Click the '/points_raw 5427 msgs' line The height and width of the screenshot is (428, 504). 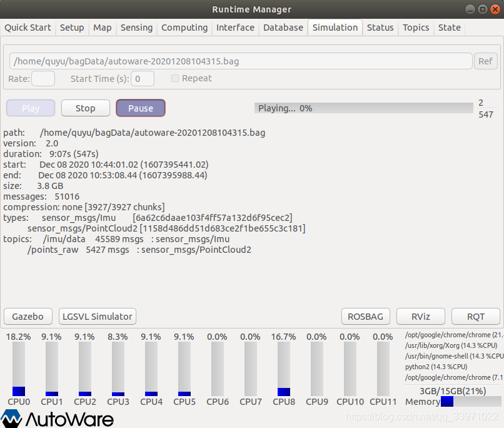click(x=139, y=250)
